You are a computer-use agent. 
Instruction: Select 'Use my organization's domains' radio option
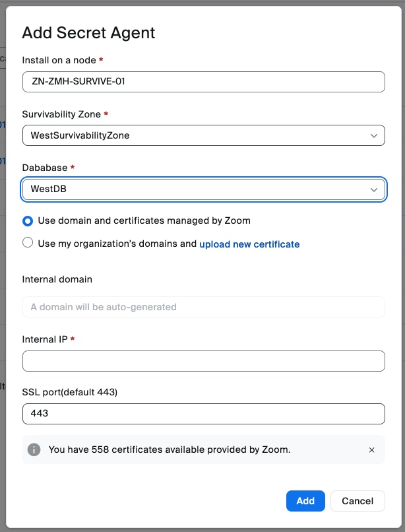pyautogui.click(x=28, y=243)
